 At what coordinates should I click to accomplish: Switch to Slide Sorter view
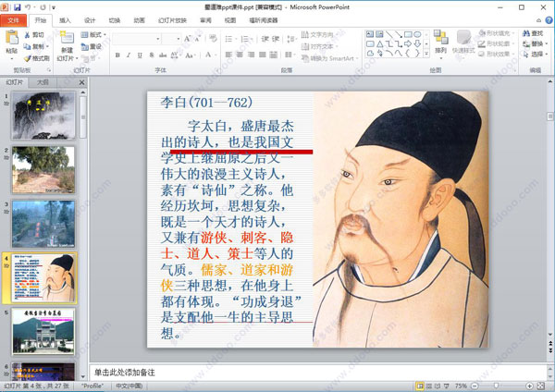coord(428,386)
